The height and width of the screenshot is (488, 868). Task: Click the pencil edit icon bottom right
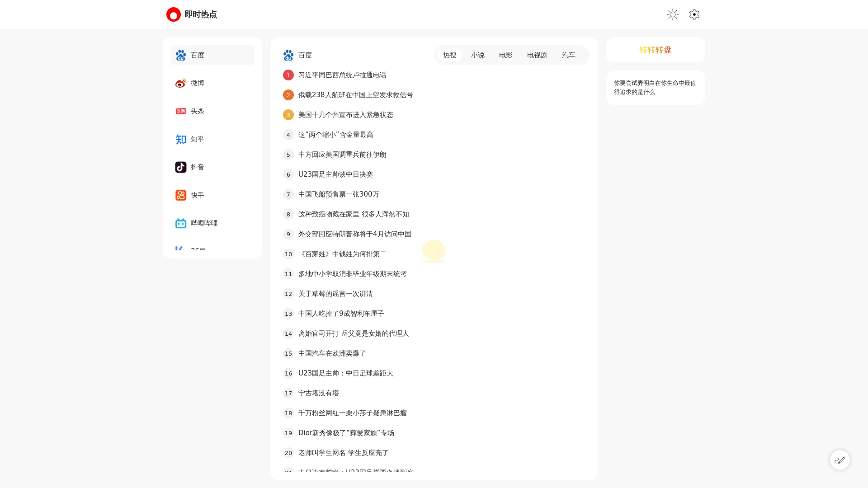[x=840, y=460]
